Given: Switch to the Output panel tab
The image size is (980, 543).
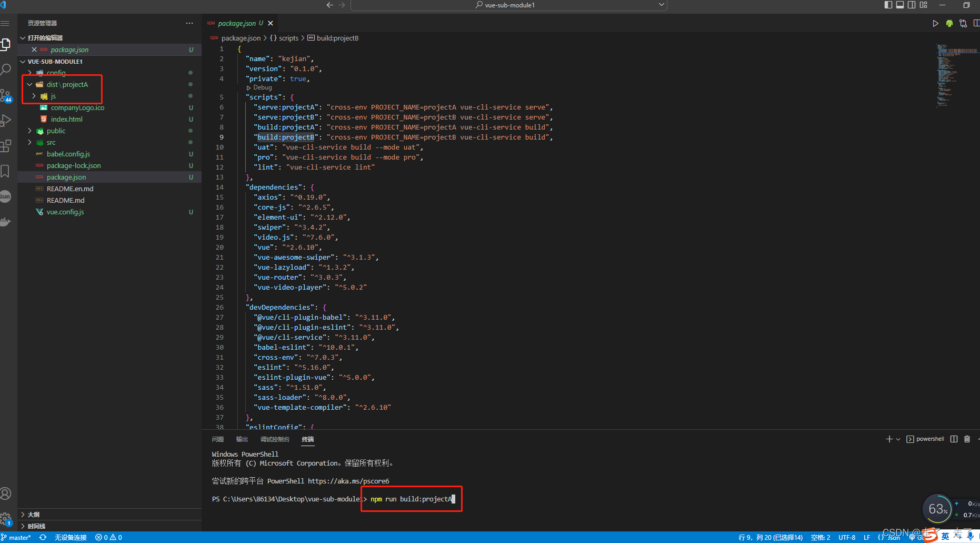Looking at the screenshot, I should (x=242, y=439).
